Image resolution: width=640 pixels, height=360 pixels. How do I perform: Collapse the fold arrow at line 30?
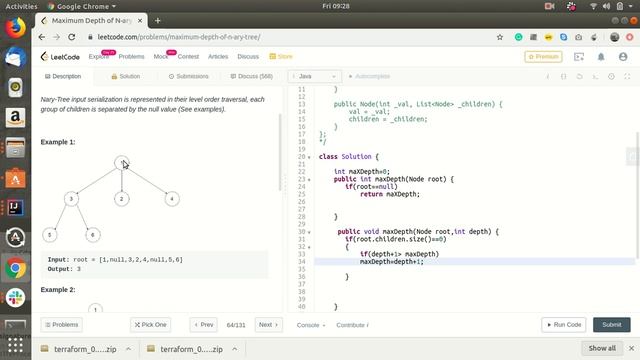(x=309, y=232)
